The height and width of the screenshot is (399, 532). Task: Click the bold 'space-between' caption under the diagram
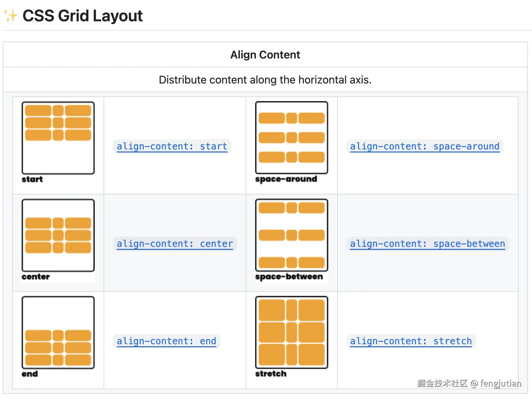289,277
